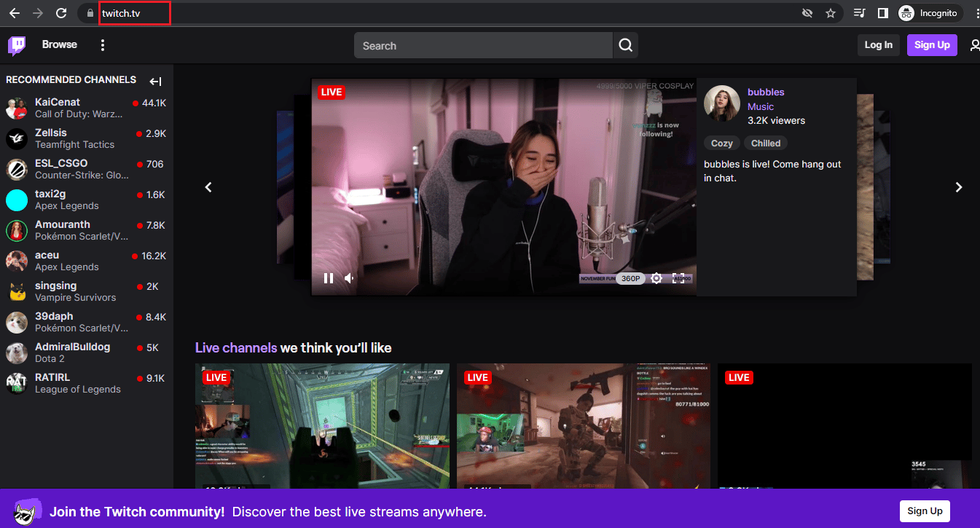Click Zellsis's avatar in sidebar

[17, 138]
